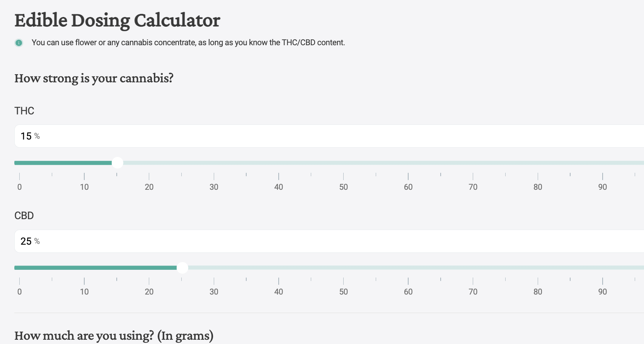644x344 pixels.
Task: Set CBD slider to zero position
Action: point(15,267)
